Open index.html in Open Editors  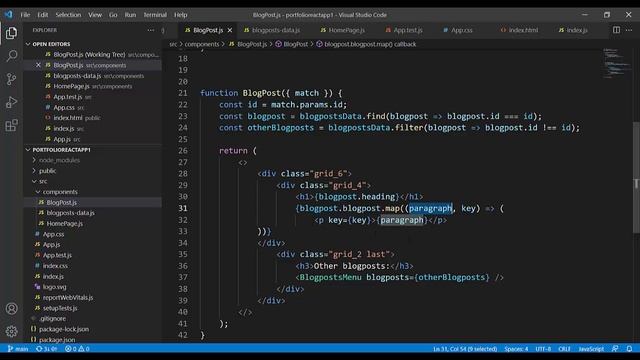[92, 118]
